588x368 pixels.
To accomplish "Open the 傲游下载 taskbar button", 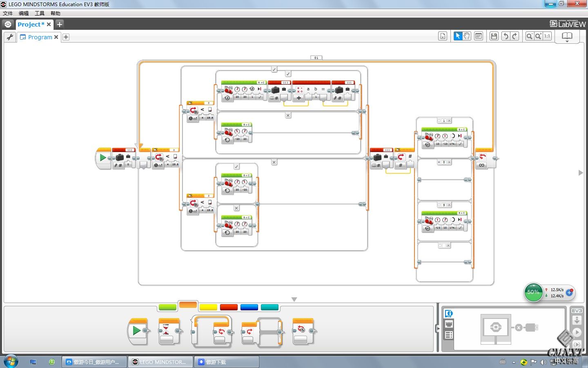I will pos(226,362).
